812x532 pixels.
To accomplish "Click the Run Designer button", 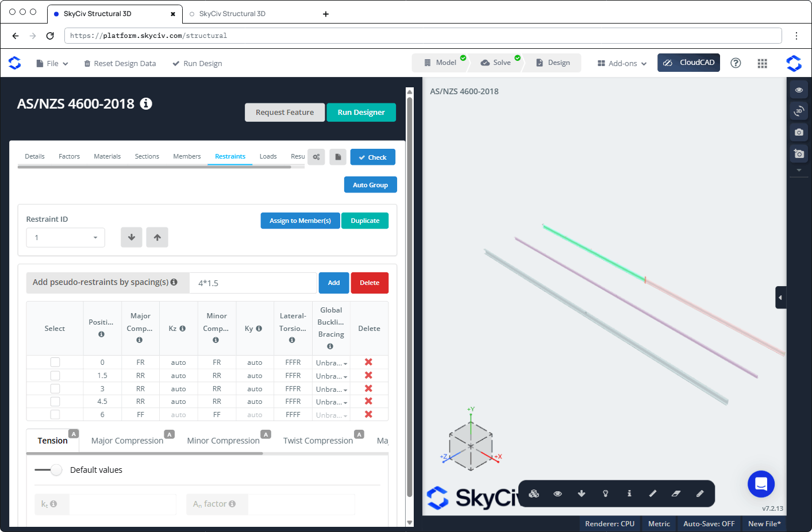I will click(361, 112).
